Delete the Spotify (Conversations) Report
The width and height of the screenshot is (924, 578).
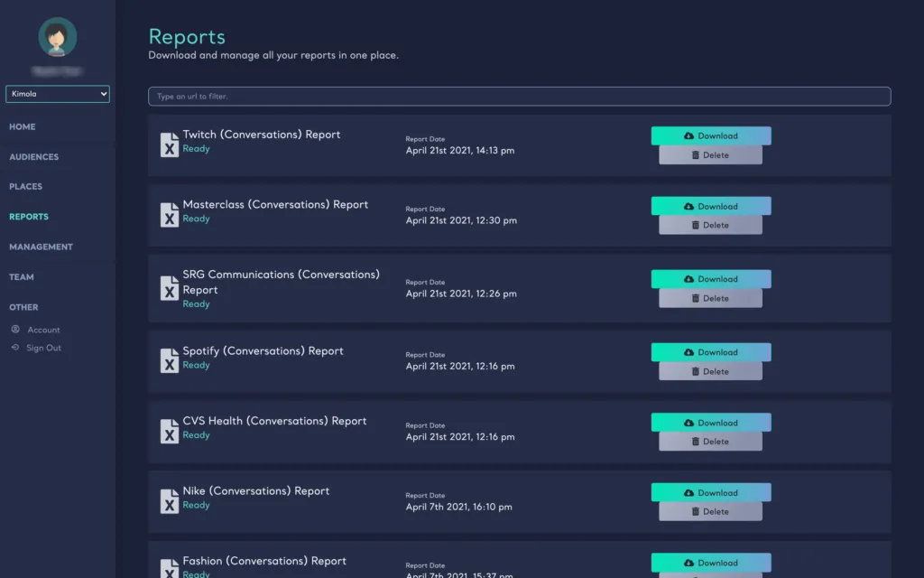click(x=710, y=371)
